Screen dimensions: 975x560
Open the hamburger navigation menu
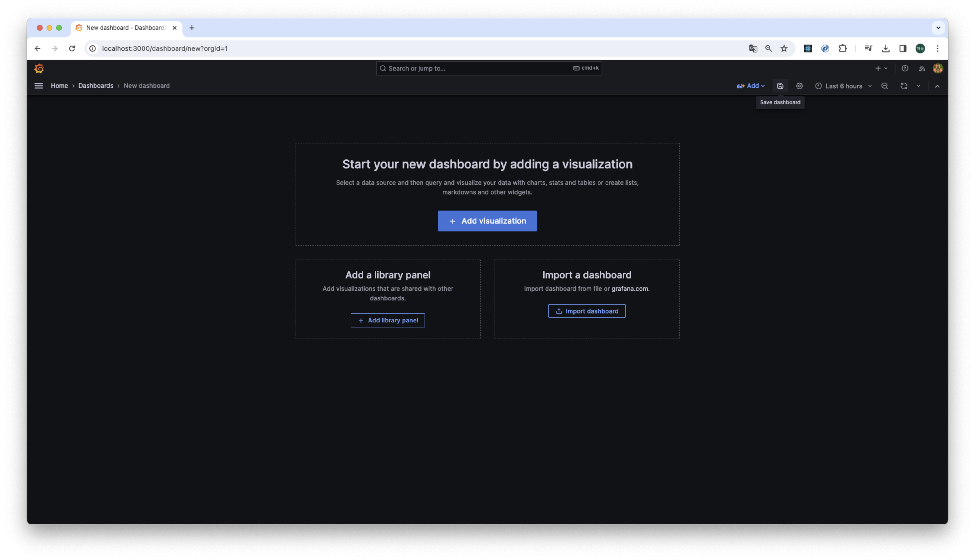click(x=38, y=86)
